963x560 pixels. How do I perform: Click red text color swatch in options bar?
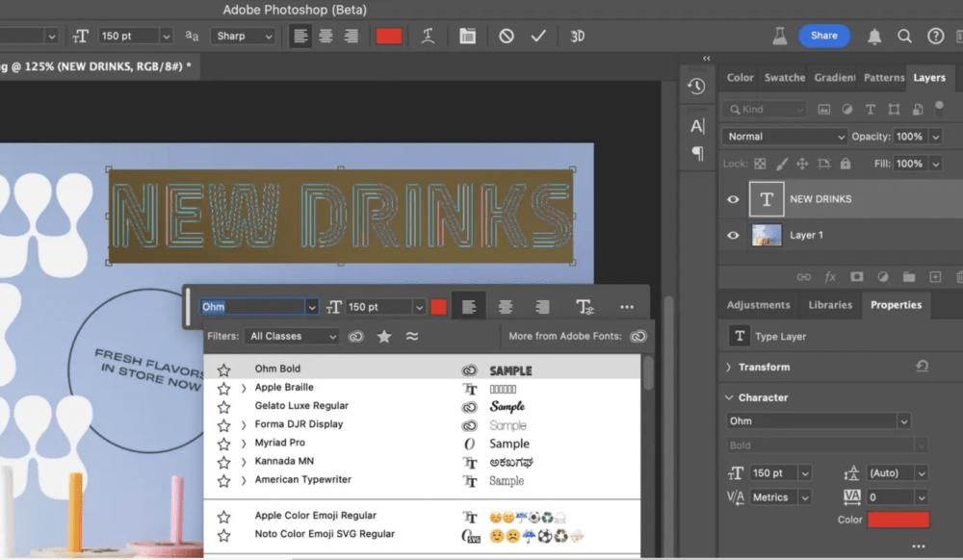coord(389,37)
